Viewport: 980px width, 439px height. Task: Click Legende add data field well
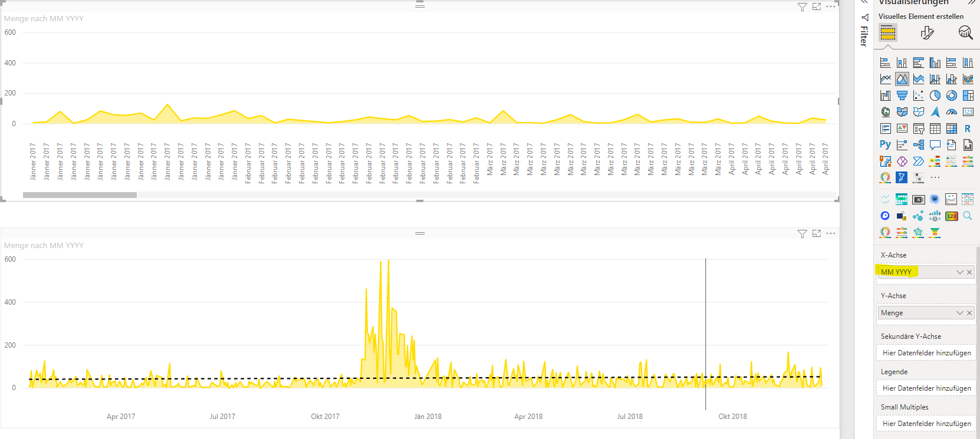(926, 388)
